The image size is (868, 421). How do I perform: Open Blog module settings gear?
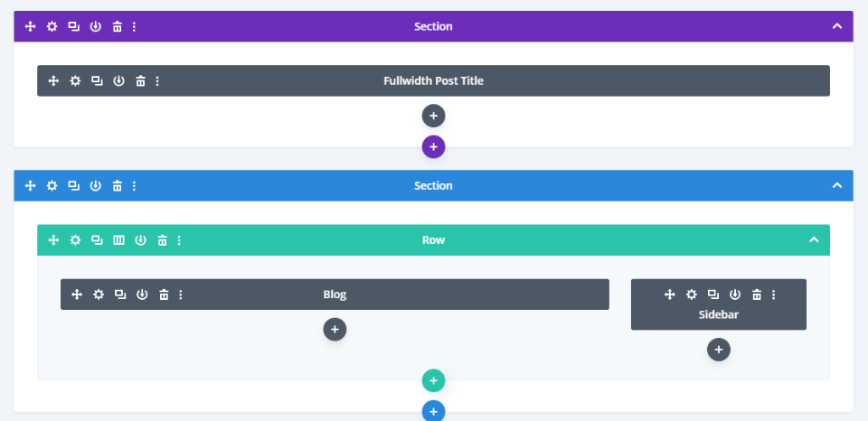click(x=99, y=294)
